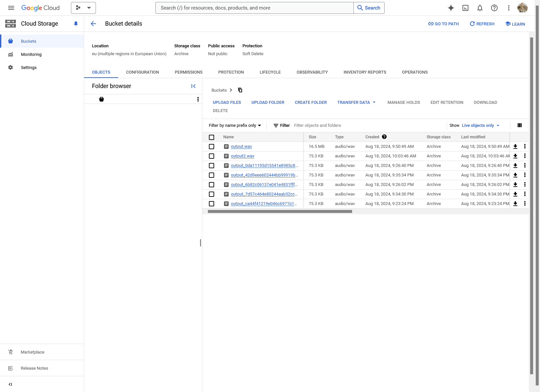Open column display options icon
The width and height of the screenshot is (540, 392).
pyautogui.click(x=520, y=125)
